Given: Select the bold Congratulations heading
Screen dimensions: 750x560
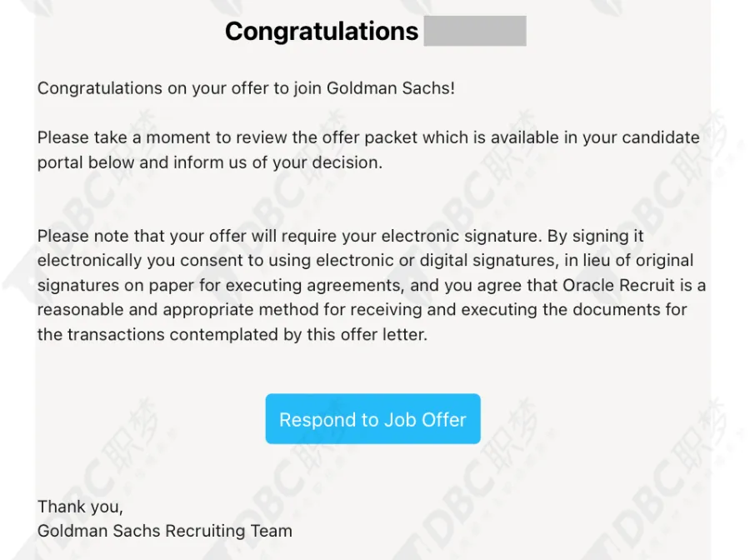Looking at the screenshot, I should pos(322,32).
